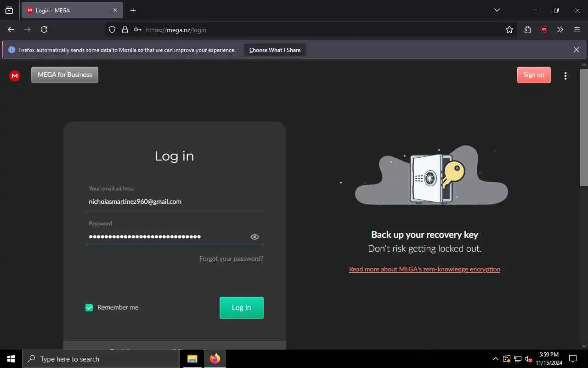The height and width of the screenshot is (368, 588).
Task: Read more about MEGA's zero-knowledge encryption
Action: [x=424, y=269]
